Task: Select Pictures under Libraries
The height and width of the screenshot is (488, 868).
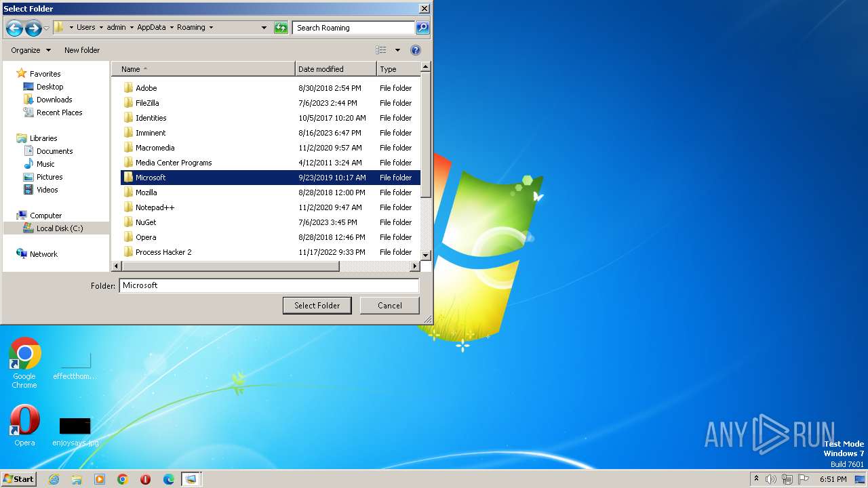Action: tap(50, 177)
